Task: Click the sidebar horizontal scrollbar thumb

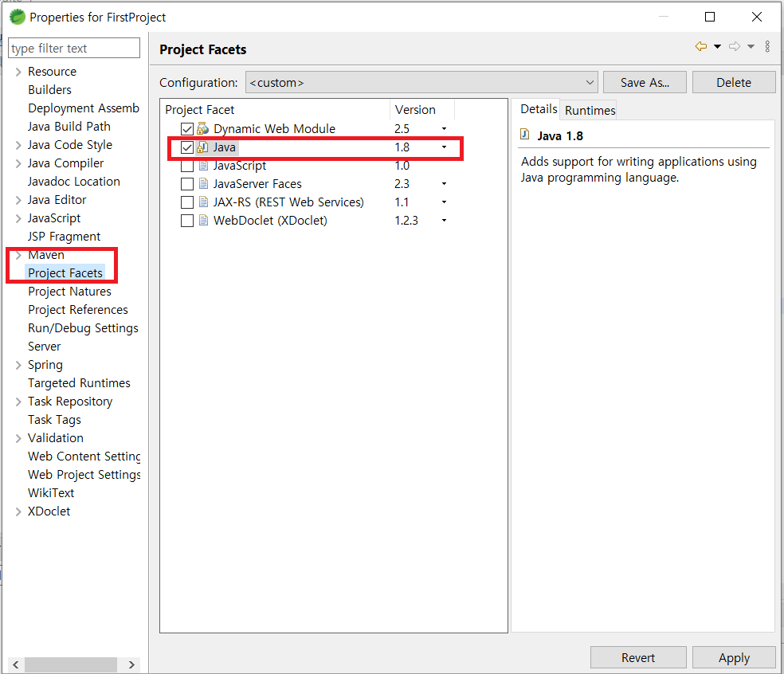Action: (70, 664)
